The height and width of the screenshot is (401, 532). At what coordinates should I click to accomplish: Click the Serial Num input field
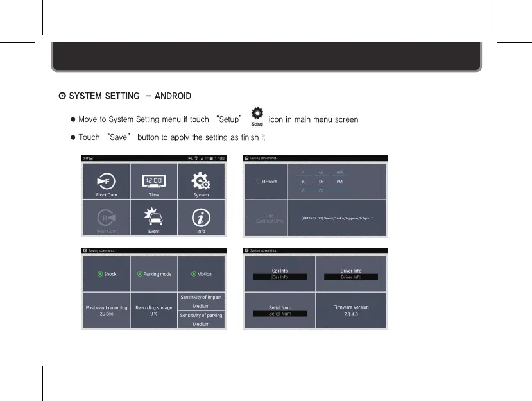click(280, 314)
